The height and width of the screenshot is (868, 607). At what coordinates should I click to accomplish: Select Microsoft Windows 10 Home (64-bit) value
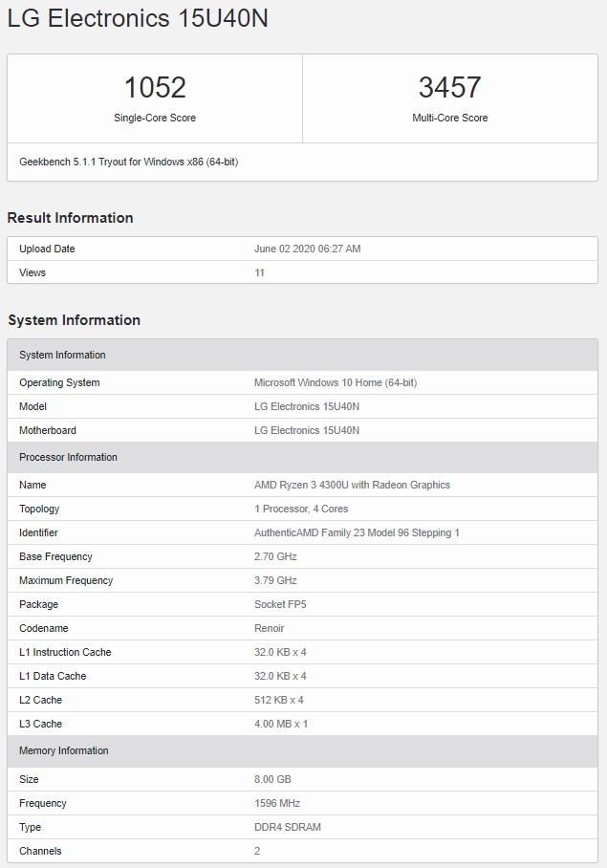(x=336, y=383)
